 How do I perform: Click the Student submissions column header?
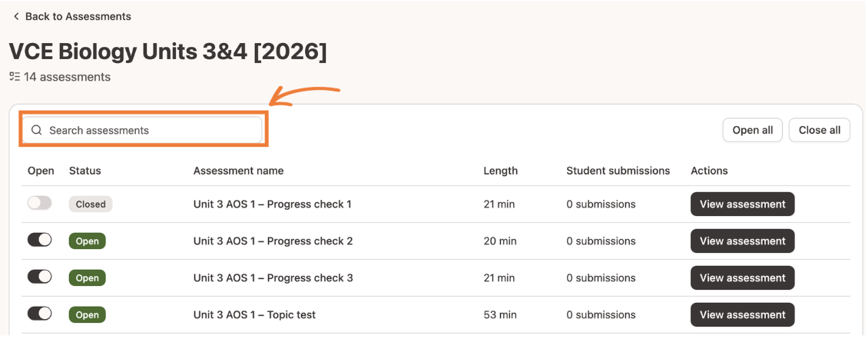[618, 171]
